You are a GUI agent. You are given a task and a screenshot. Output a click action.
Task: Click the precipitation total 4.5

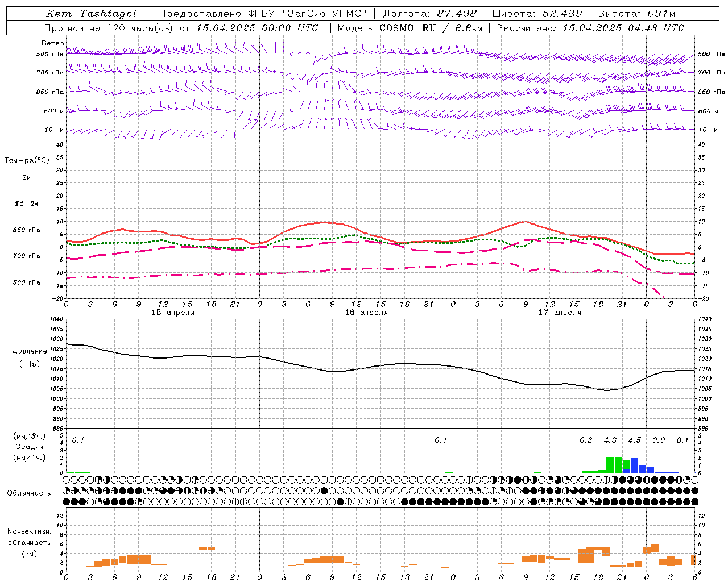tap(634, 440)
